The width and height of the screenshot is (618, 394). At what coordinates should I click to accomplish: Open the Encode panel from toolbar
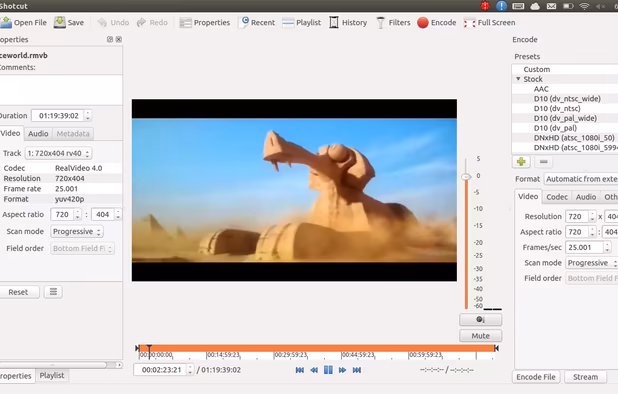[x=437, y=22]
